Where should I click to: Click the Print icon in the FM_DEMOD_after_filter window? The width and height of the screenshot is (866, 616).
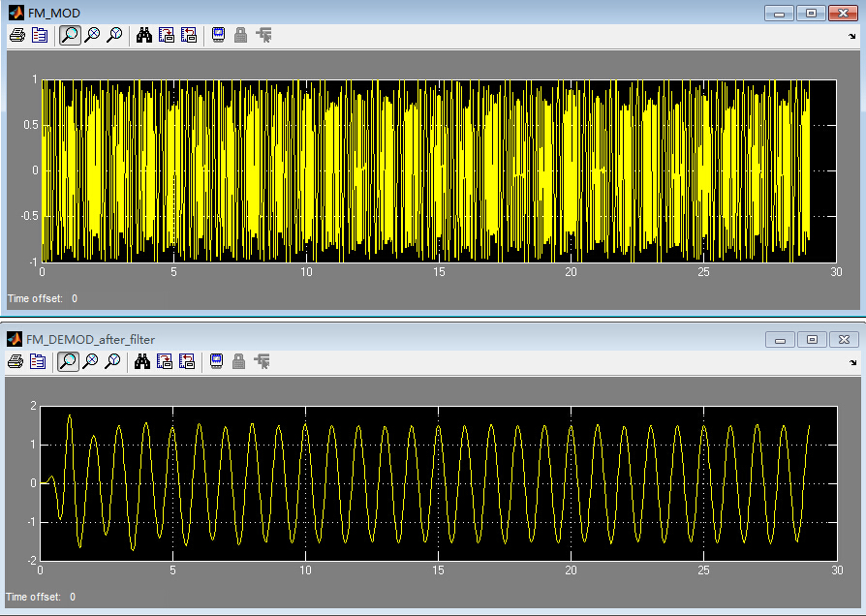(15, 362)
